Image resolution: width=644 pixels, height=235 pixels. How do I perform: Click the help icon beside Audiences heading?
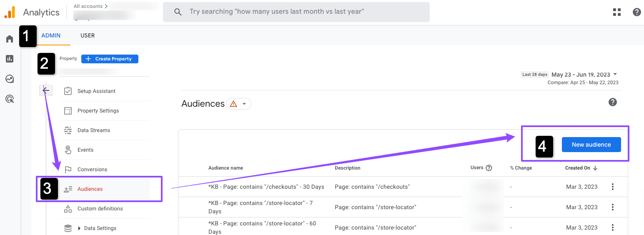pyautogui.click(x=613, y=102)
